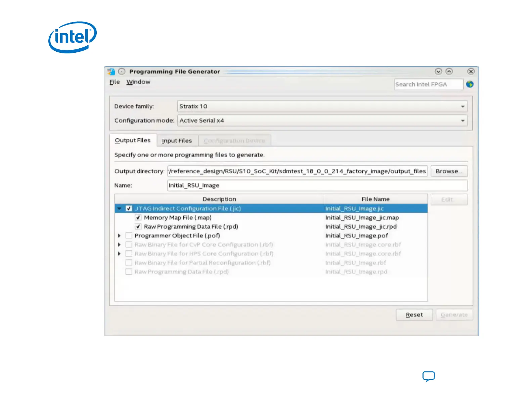Screen dimensions: 532x411
Task: Select the Initial_RSU_Image.jic file name cell
Action: coord(354,209)
